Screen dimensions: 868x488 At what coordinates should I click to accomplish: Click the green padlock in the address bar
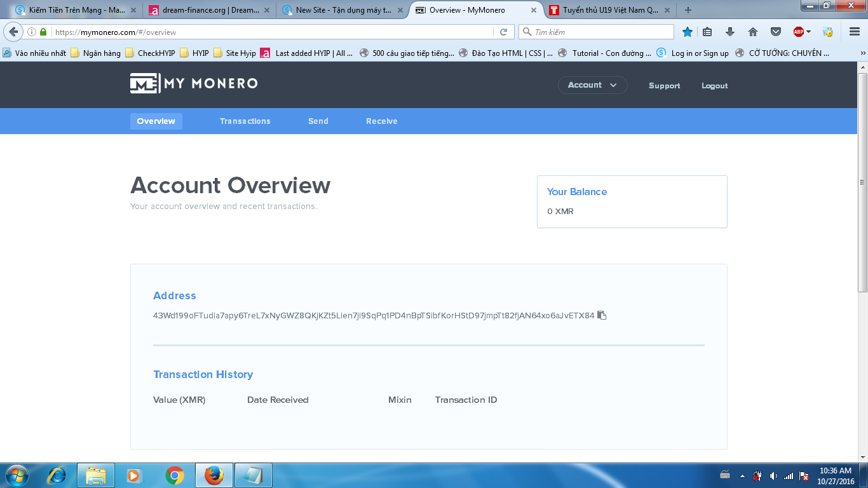coord(43,32)
